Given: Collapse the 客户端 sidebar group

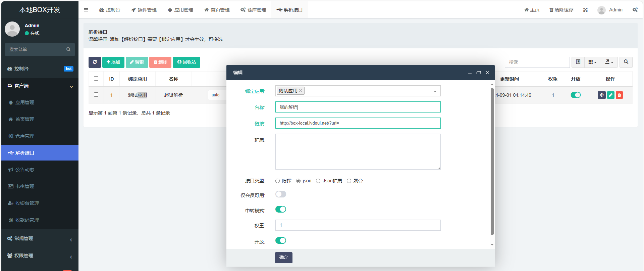Looking at the screenshot, I should pyautogui.click(x=40, y=86).
